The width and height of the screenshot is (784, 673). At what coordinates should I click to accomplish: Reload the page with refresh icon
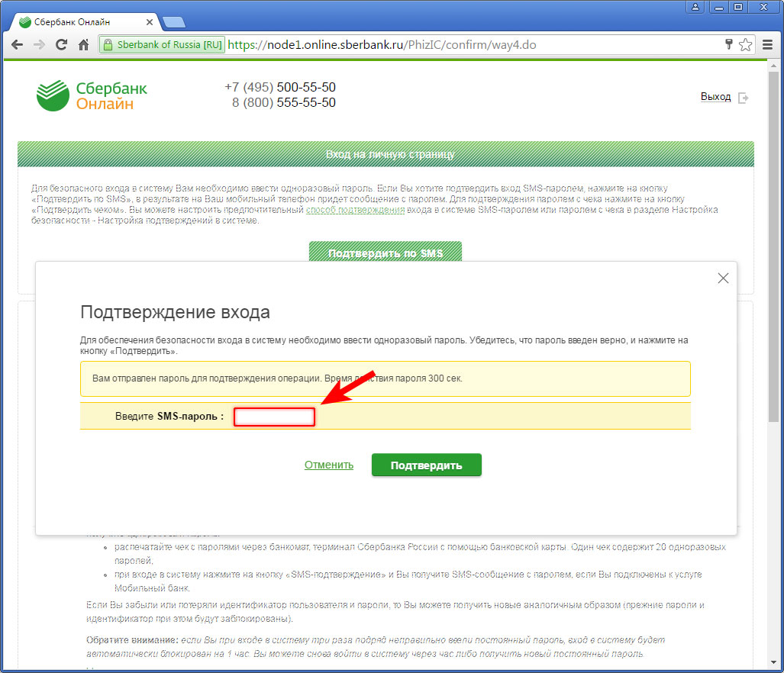pyautogui.click(x=62, y=45)
